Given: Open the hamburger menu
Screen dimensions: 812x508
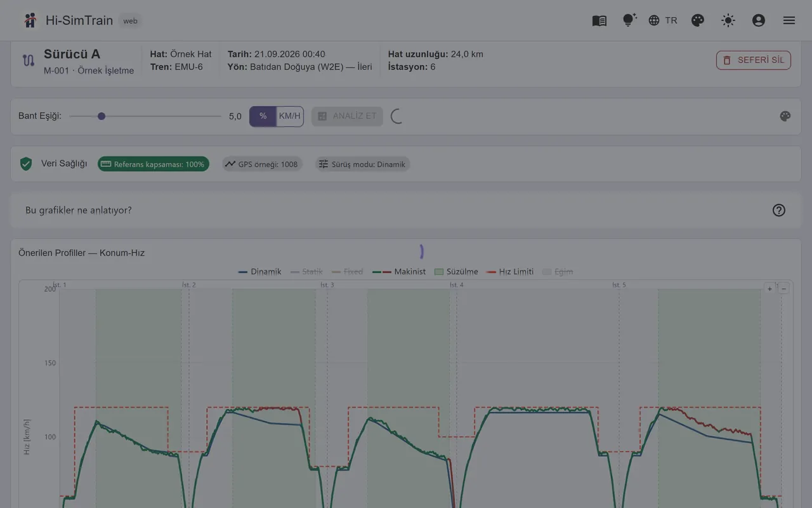Looking at the screenshot, I should coord(789,20).
